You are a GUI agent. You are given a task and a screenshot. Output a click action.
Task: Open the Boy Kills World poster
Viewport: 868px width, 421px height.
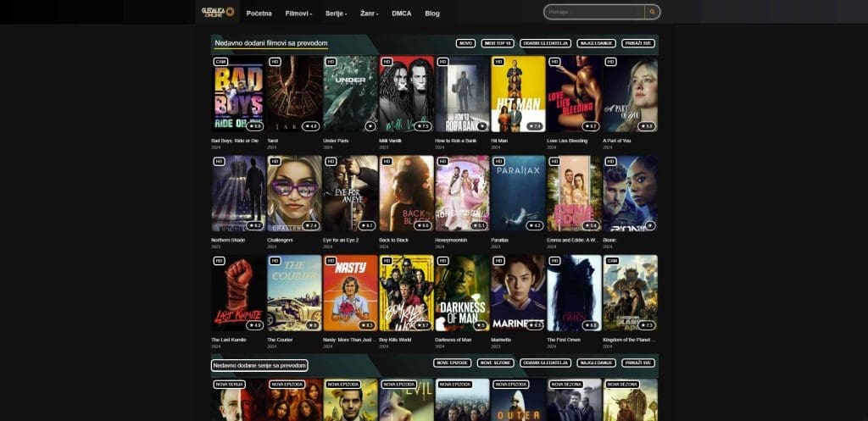click(406, 292)
